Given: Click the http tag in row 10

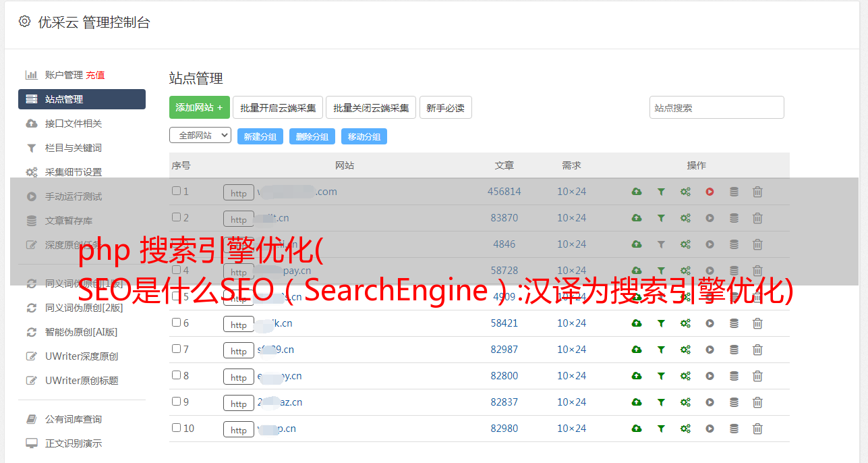Looking at the screenshot, I should [x=239, y=430].
